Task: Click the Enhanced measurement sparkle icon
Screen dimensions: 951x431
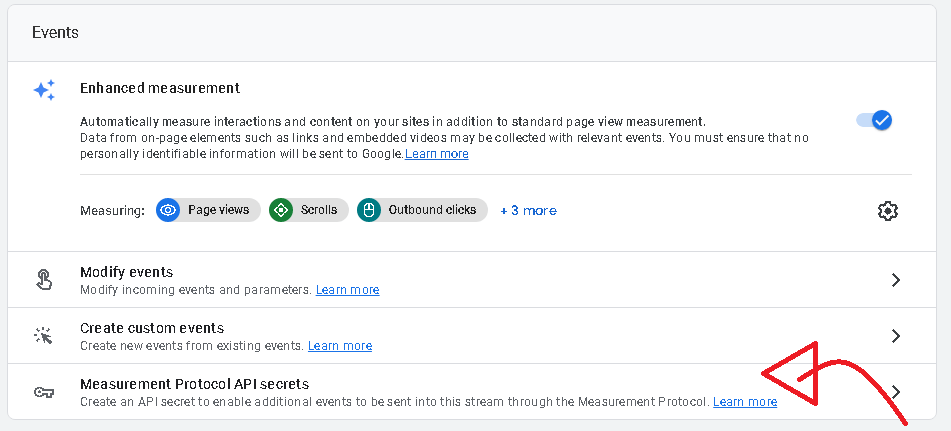Action: click(x=44, y=90)
